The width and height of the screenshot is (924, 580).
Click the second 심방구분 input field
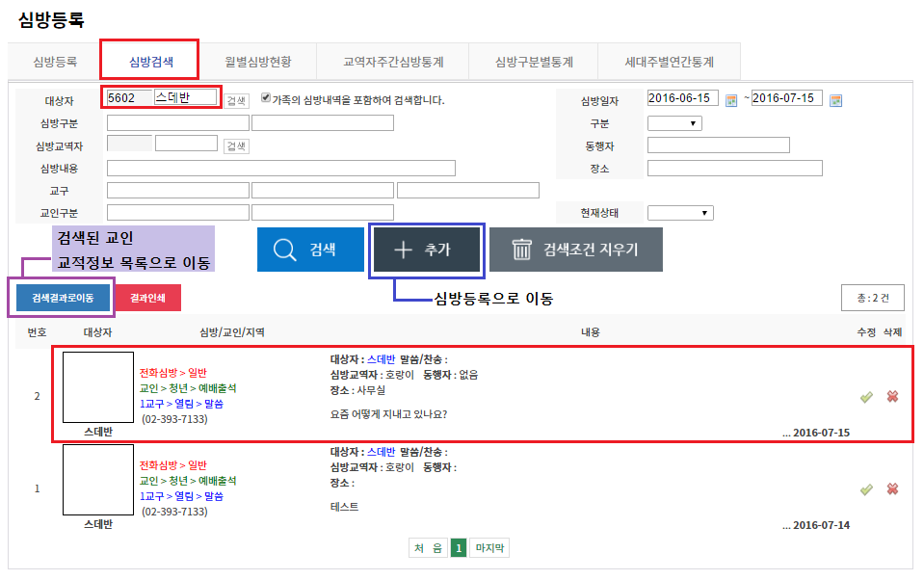click(x=323, y=123)
